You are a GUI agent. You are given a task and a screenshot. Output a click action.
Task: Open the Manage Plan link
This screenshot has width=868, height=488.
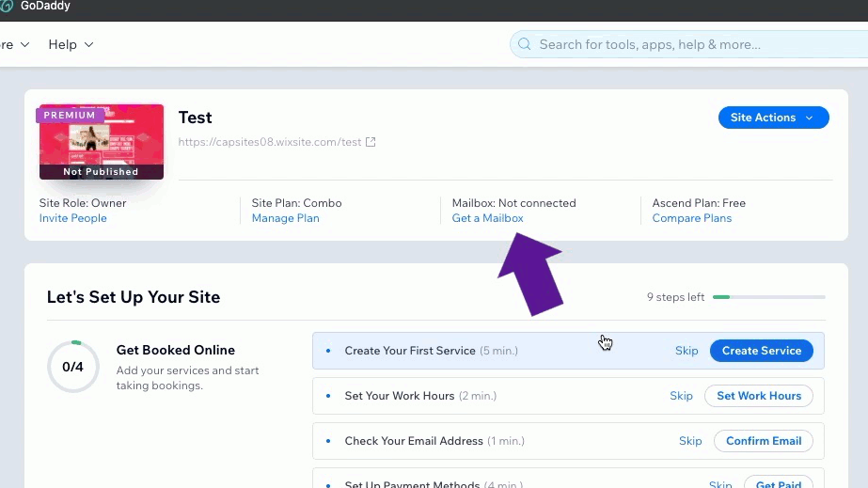pyautogui.click(x=286, y=218)
